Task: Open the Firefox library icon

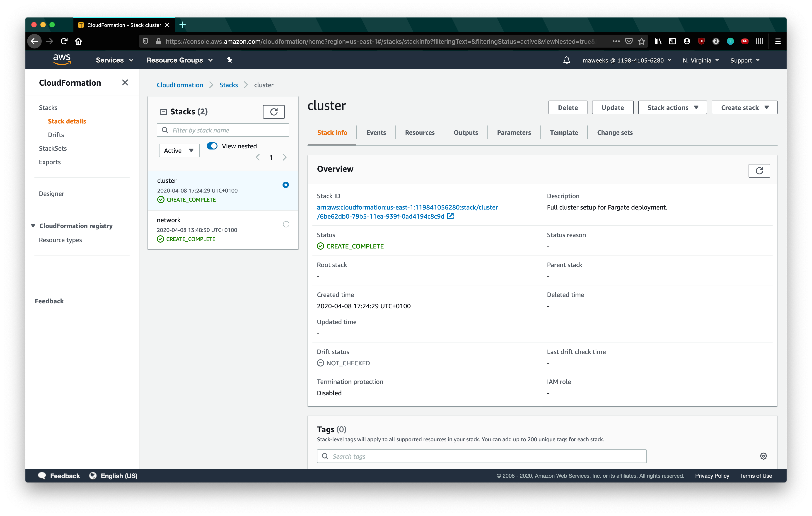Action: pos(658,41)
